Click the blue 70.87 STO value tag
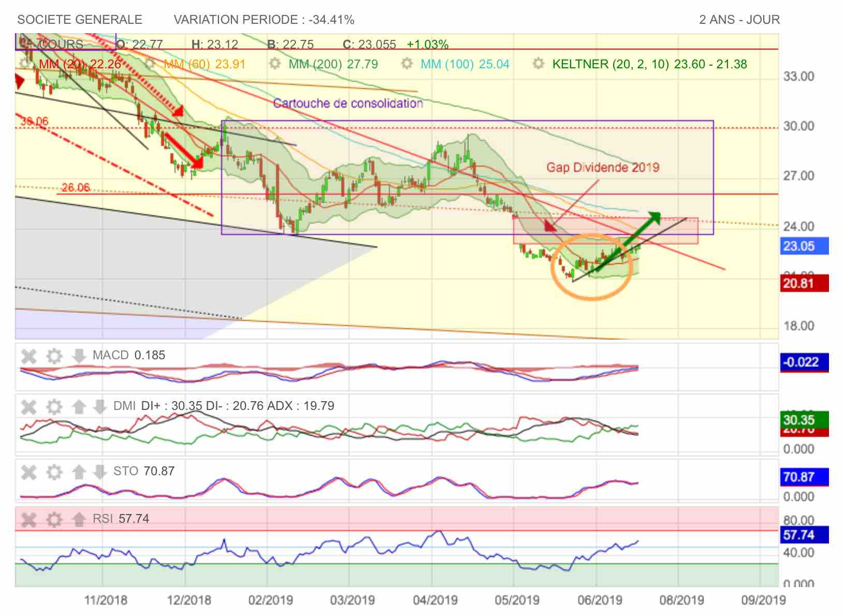The image size is (844, 616). (x=804, y=477)
